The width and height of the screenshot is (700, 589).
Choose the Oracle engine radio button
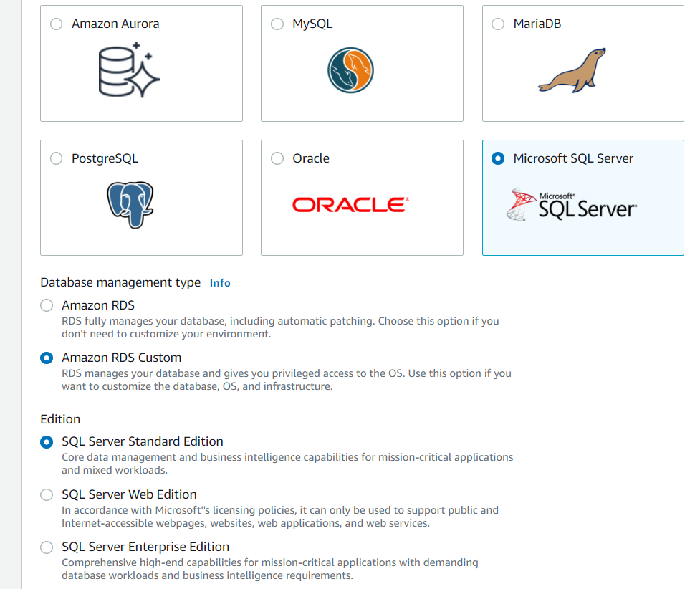pos(277,159)
